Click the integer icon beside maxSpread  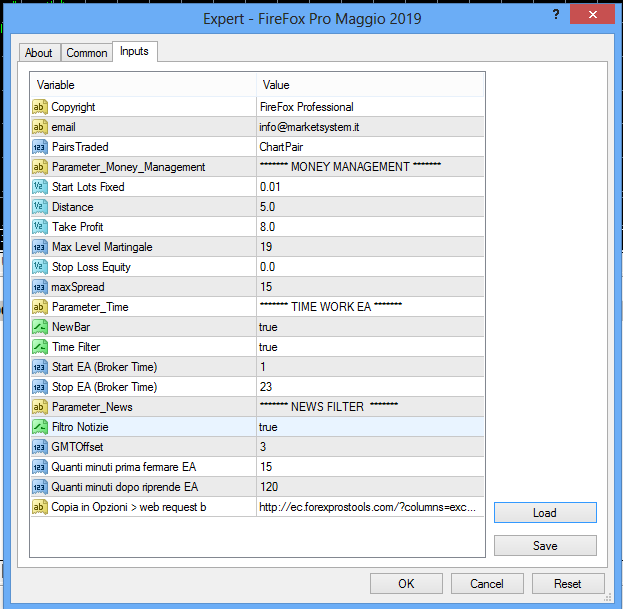(40, 287)
